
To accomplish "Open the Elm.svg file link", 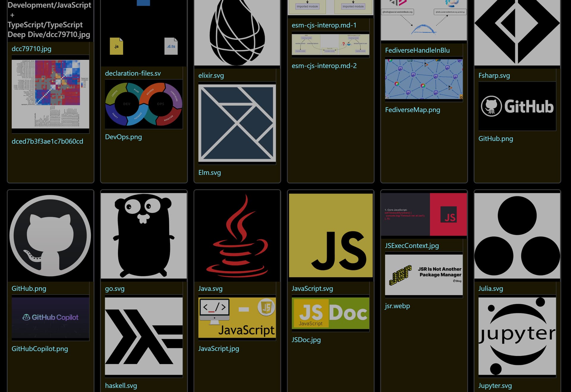I will pos(210,172).
